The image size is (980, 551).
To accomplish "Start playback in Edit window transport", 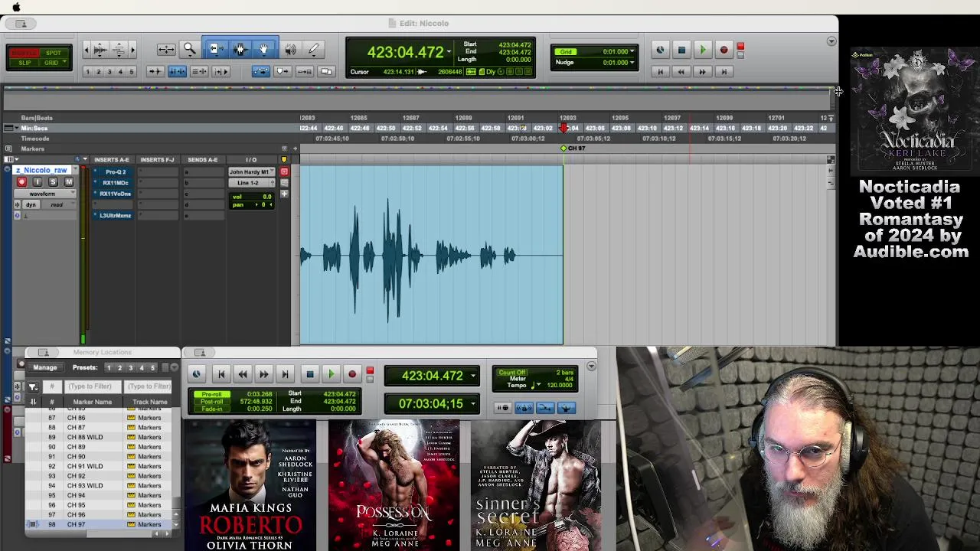I will [702, 51].
